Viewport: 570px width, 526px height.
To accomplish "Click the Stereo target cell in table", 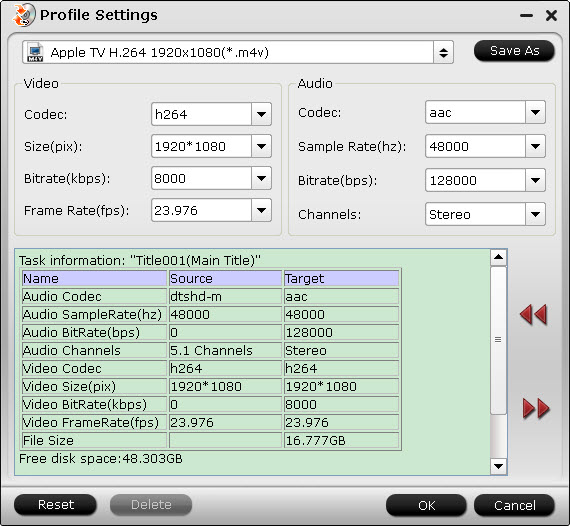I will [x=341, y=350].
